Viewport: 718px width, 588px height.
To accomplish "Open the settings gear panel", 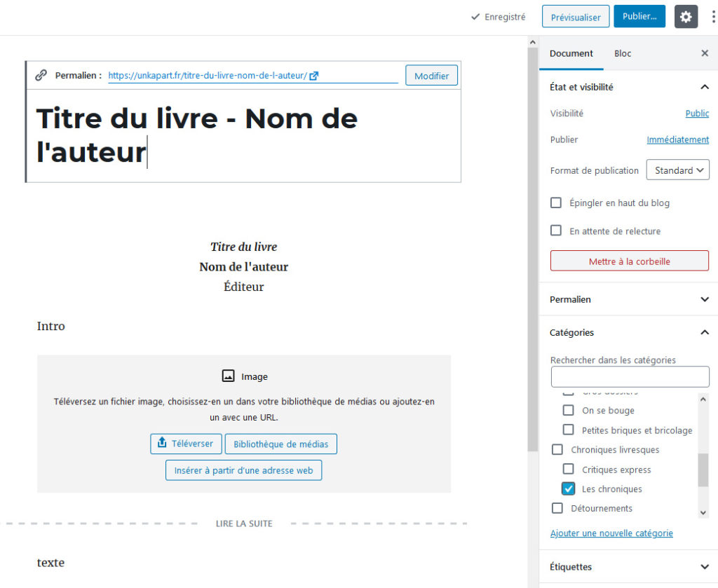I will coord(686,17).
